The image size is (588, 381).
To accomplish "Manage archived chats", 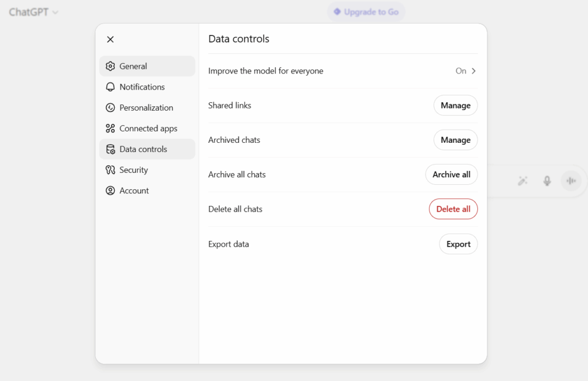I will click(x=455, y=140).
